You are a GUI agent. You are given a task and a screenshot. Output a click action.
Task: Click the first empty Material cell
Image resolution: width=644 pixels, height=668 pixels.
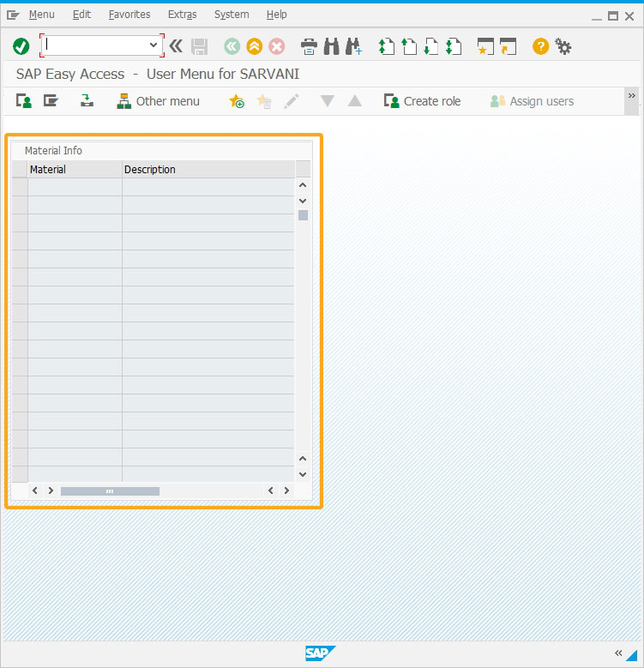point(75,187)
